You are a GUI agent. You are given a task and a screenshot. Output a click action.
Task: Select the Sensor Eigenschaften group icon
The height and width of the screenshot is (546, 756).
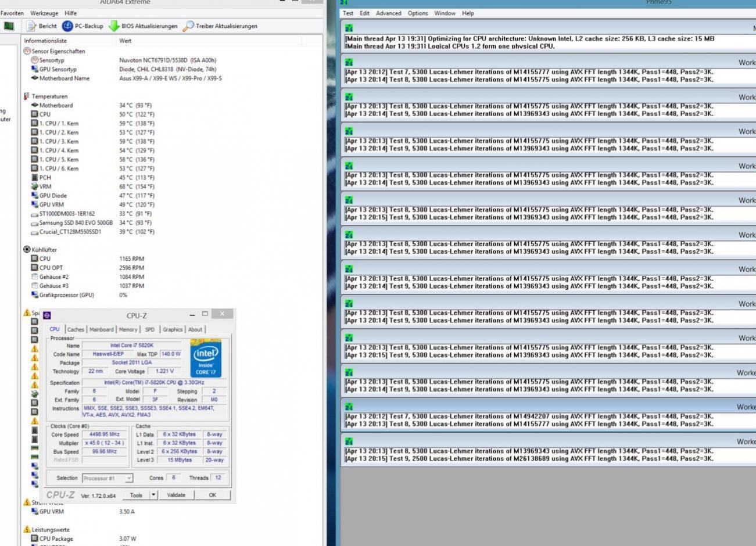pyautogui.click(x=27, y=51)
